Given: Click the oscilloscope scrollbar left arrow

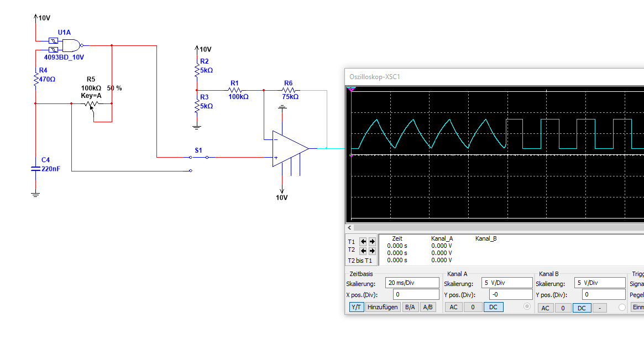Looking at the screenshot, I should 349,227.
